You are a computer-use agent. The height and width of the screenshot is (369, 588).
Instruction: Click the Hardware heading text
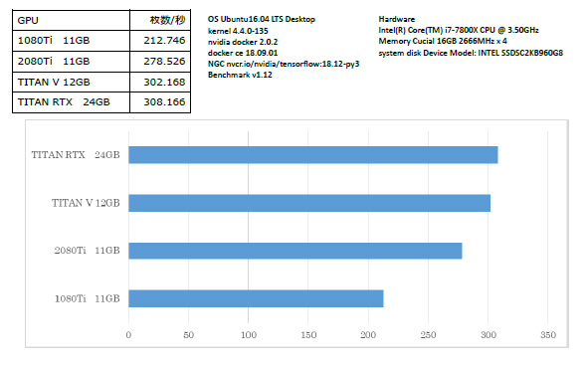point(396,19)
